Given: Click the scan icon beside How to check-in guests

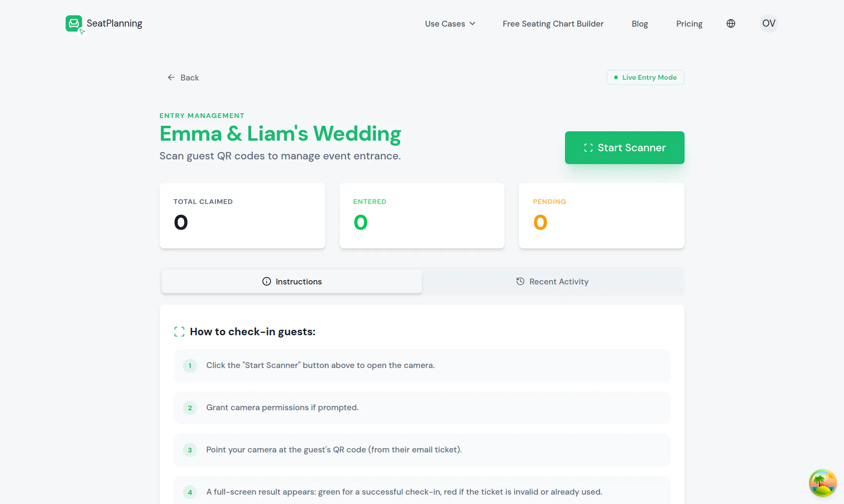Looking at the screenshot, I should point(179,332).
